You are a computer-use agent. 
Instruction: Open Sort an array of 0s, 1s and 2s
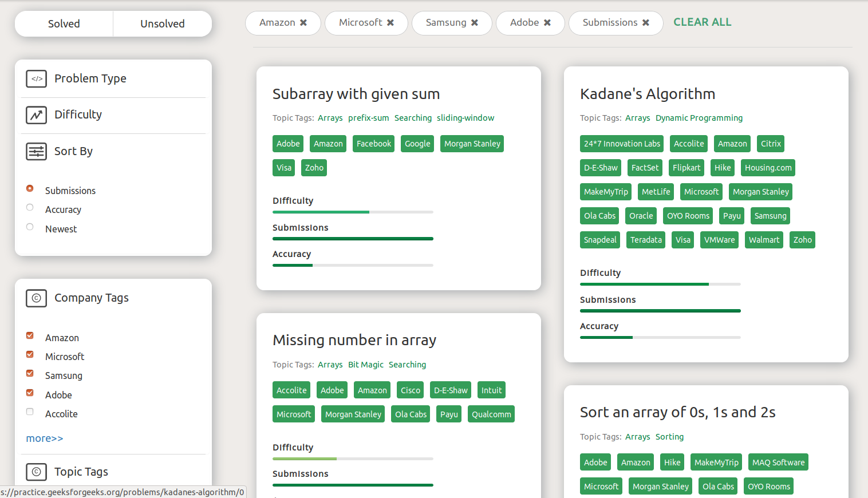pos(678,412)
